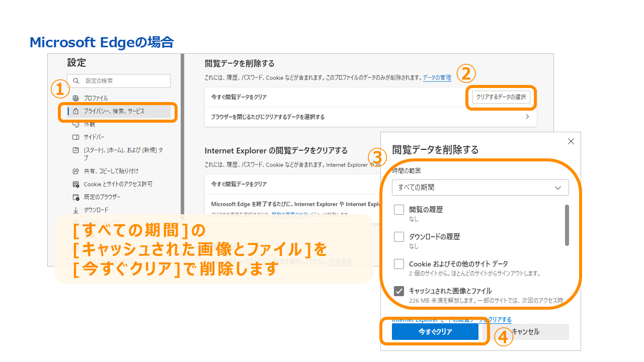Click the dialog's vertical scrollbar
The height and width of the screenshot is (362, 644).
pyautogui.click(x=567, y=225)
